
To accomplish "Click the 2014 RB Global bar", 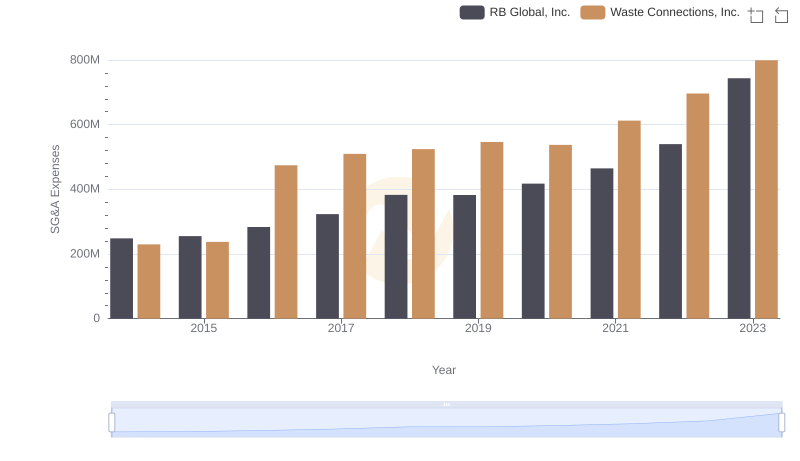I will 121,278.
